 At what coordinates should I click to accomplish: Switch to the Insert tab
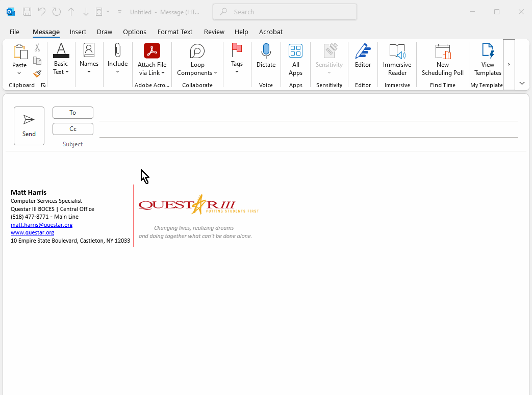click(x=78, y=32)
